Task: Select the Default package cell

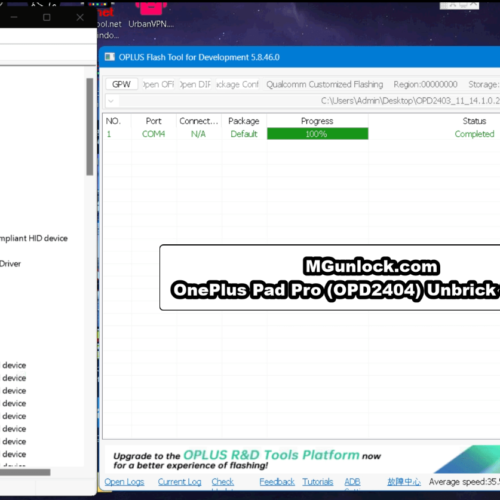Action: [244, 134]
